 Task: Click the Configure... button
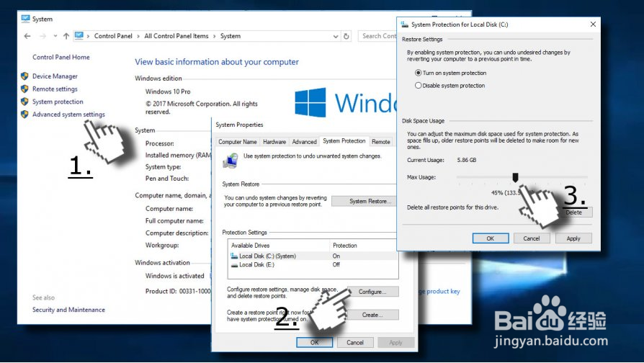coord(372,292)
